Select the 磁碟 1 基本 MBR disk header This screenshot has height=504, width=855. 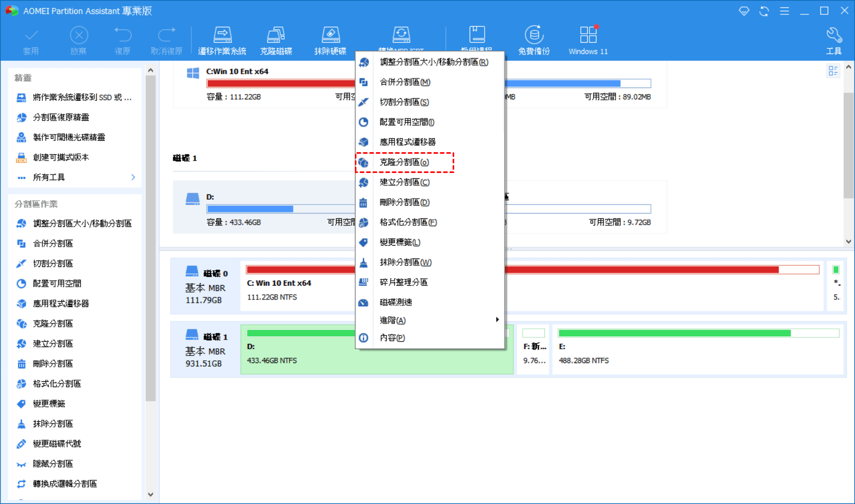[x=206, y=349]
